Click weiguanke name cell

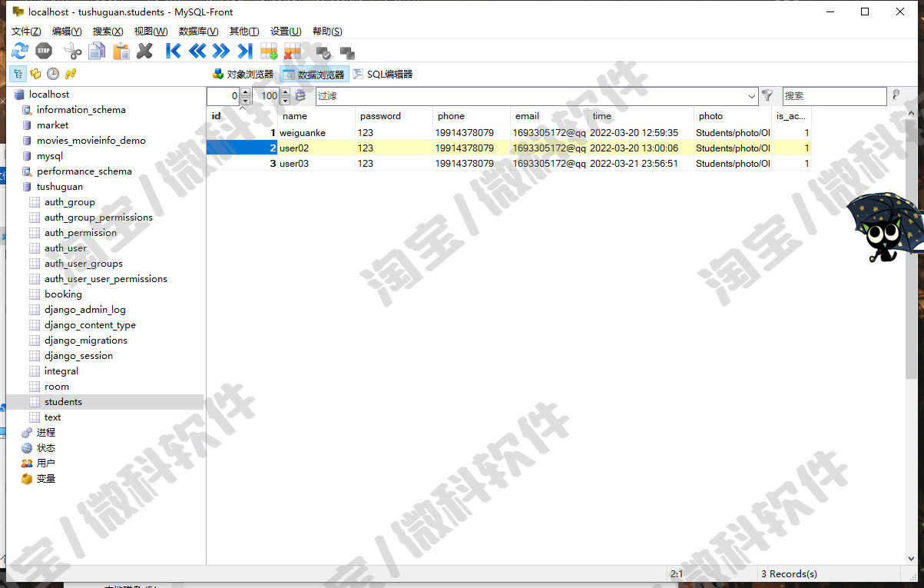(x=316, y=133)
